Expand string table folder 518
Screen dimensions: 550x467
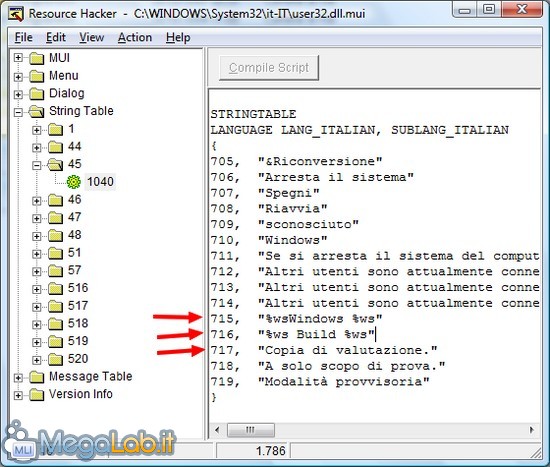(x=36, y=325)
